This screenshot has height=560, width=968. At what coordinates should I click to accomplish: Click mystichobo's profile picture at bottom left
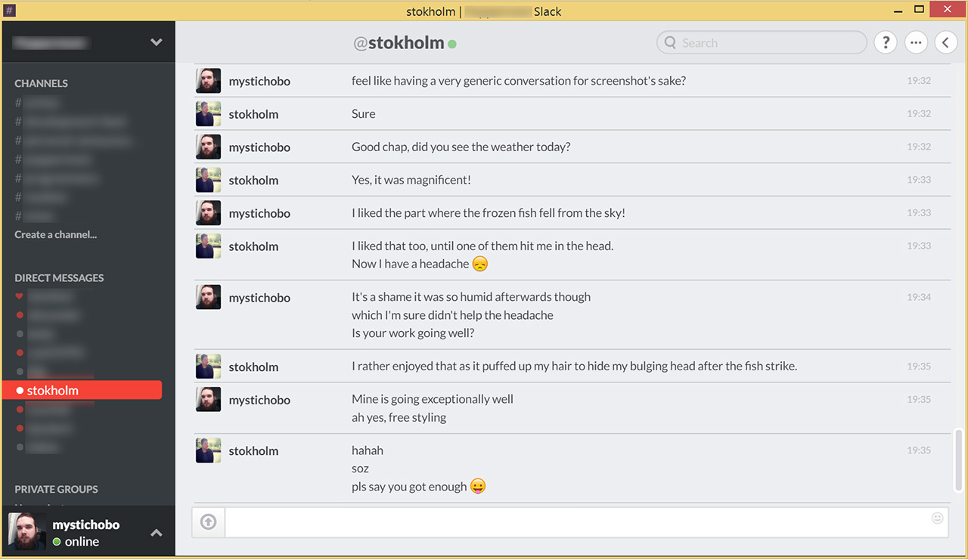click(x=26, y=531)
